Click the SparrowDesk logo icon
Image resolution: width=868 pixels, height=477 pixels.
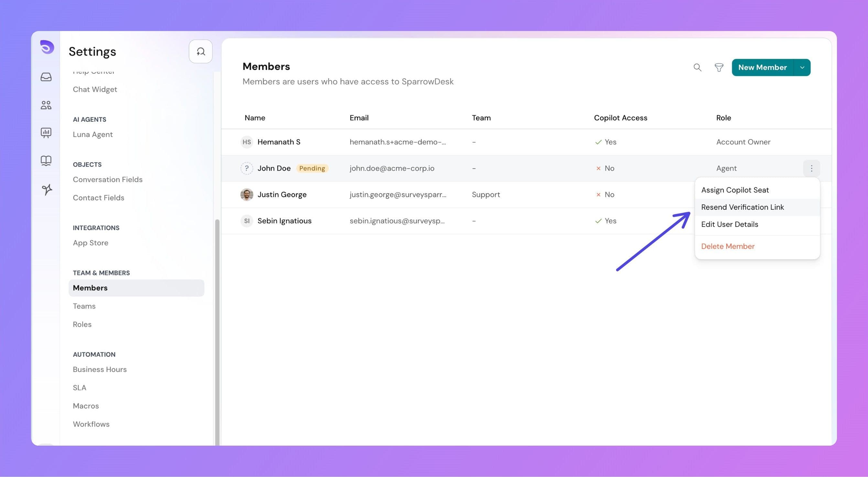(47, 47)
